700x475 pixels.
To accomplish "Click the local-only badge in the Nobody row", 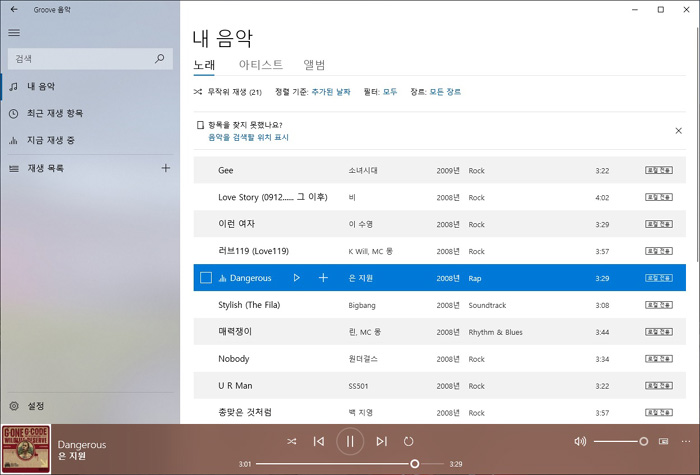I will (x=659, y=359).
